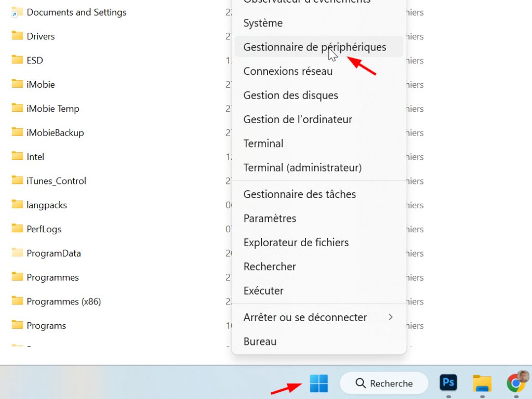The image size is (532, 399).
Task: Open Photoshop from the taskbar
Action: tap(448, 383)
